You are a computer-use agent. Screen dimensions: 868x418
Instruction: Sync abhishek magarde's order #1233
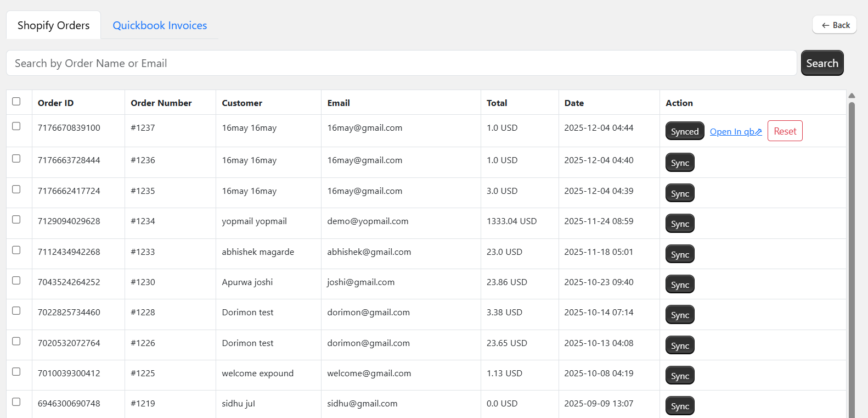tap(680, 255)
